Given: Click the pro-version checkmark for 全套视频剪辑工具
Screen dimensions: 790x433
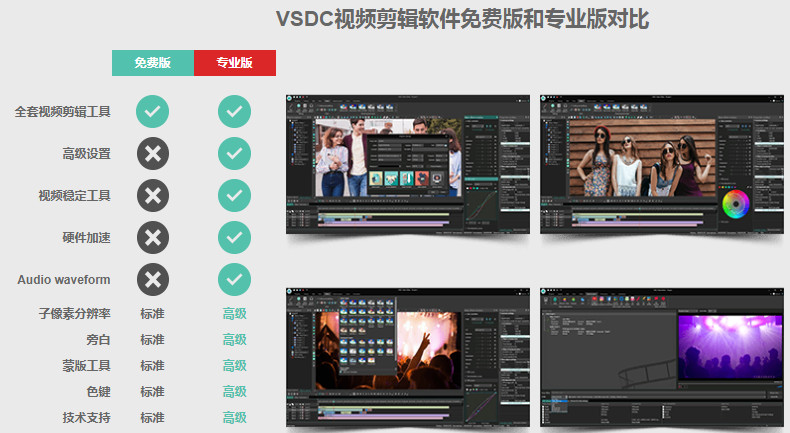Looking at the screenshot, I should [x=234, y=111].
